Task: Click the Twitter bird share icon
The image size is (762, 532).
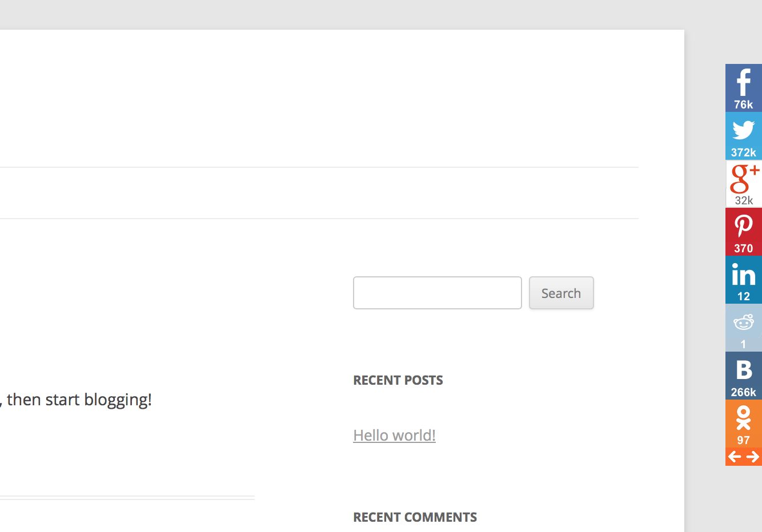Action: point(743,130)
